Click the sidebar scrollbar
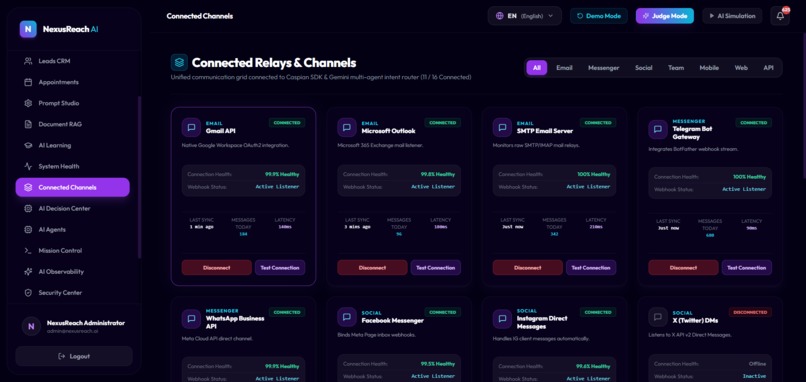The width and height of the screenshot is (806, 382). pyautogui.click(x=139, y=177)
